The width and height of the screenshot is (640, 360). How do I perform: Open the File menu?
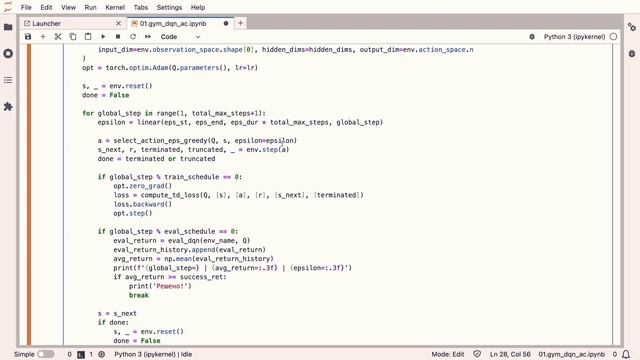[26, 7]
